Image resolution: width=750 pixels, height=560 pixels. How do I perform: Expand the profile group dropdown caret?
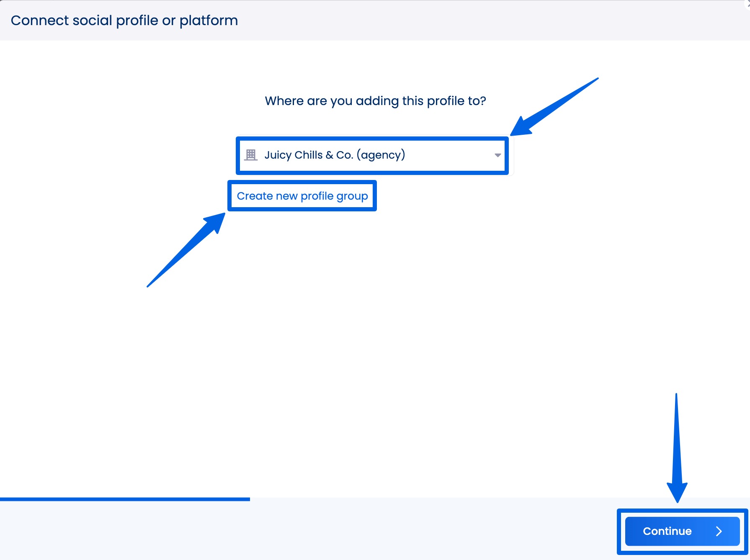[497, 155]
